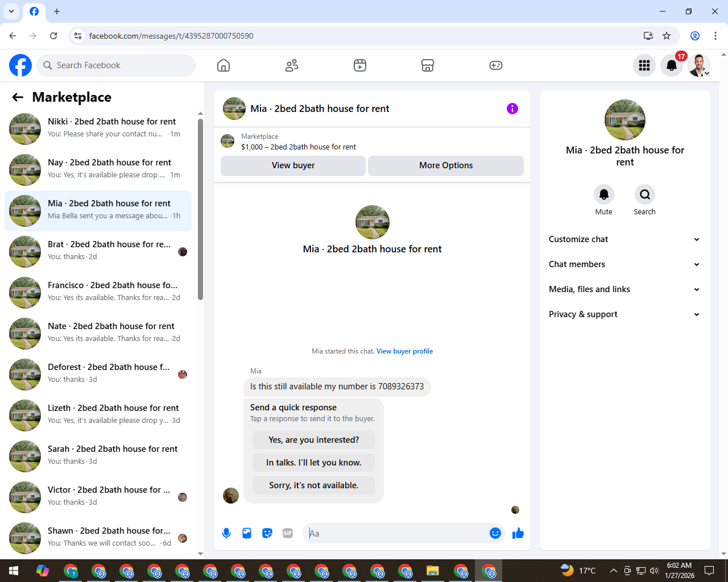Open Victor conversation in list
This screenshot has width=728, height=582.
[x=98, y=497]
